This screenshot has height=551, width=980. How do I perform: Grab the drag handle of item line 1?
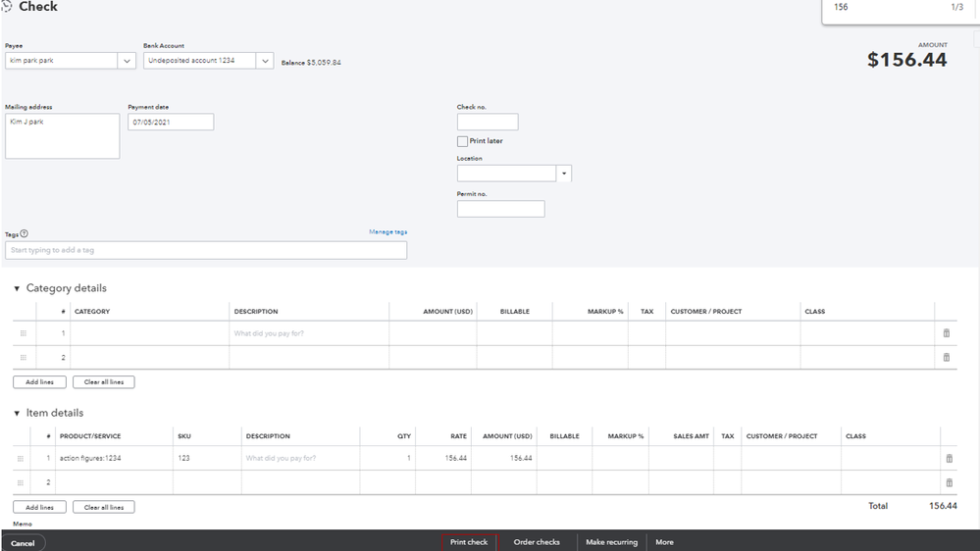[20, 459]
